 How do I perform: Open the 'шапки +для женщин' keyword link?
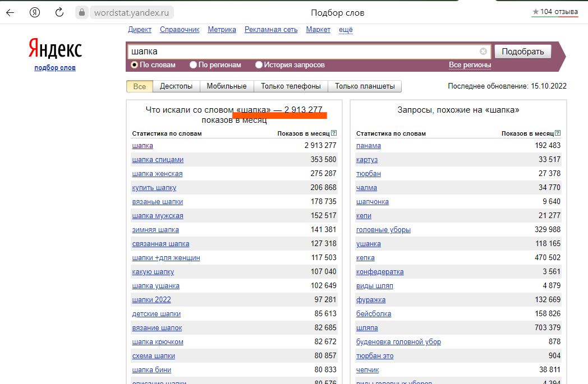point(166,258)
